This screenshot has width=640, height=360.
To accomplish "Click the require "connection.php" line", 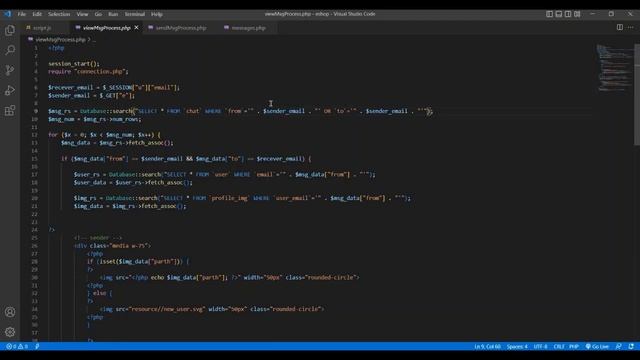I will pyautogui.click(x=88, y=71).
